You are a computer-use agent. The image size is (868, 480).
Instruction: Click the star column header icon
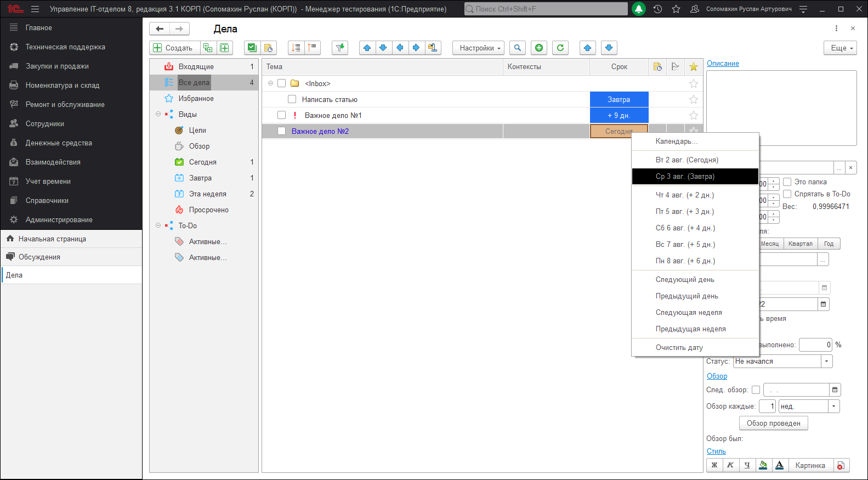click(x=693, y=67)
